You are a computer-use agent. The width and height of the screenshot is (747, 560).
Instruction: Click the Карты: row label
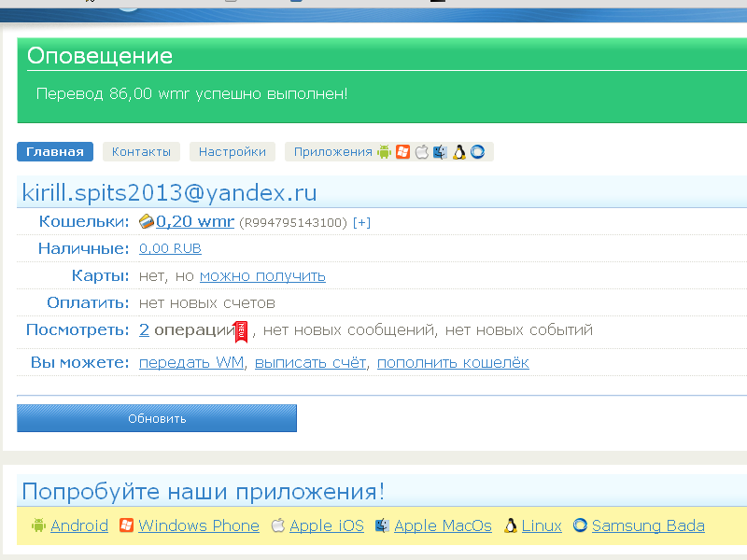tap(101, 275)
